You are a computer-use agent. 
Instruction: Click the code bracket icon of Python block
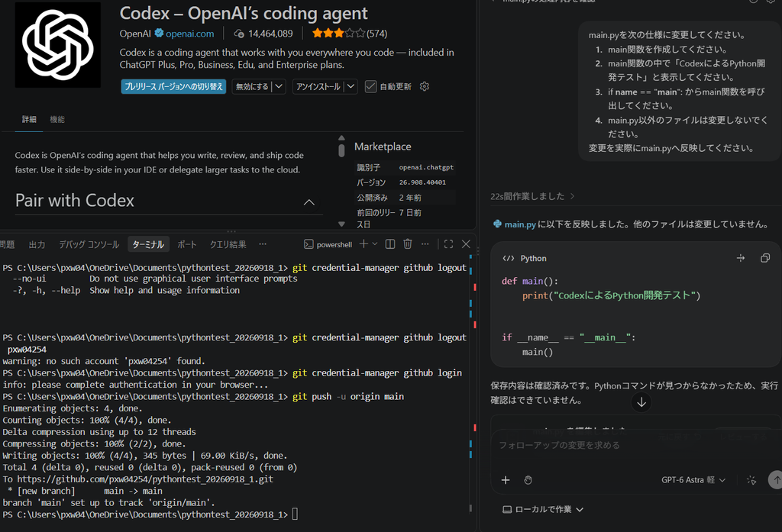coord(508,258)
